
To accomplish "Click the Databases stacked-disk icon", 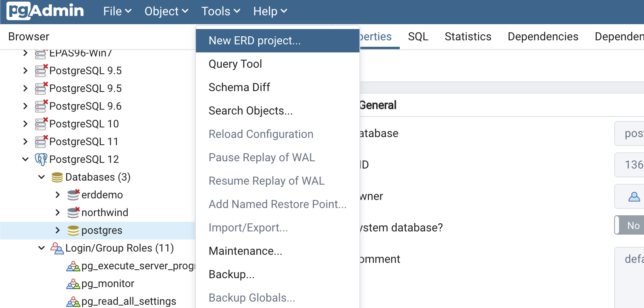I will click(x=57, y=177).
